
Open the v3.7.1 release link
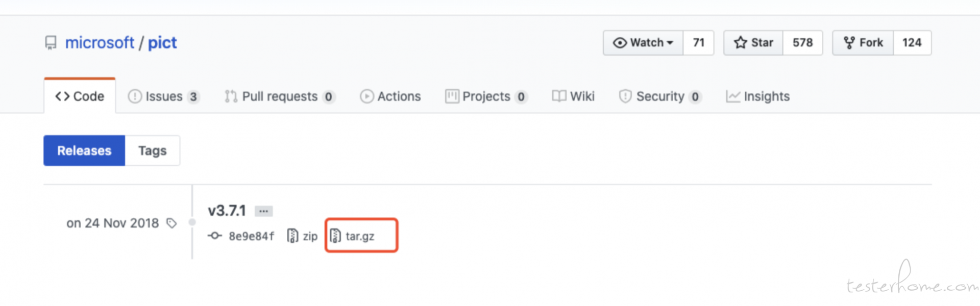pos(227,211)
